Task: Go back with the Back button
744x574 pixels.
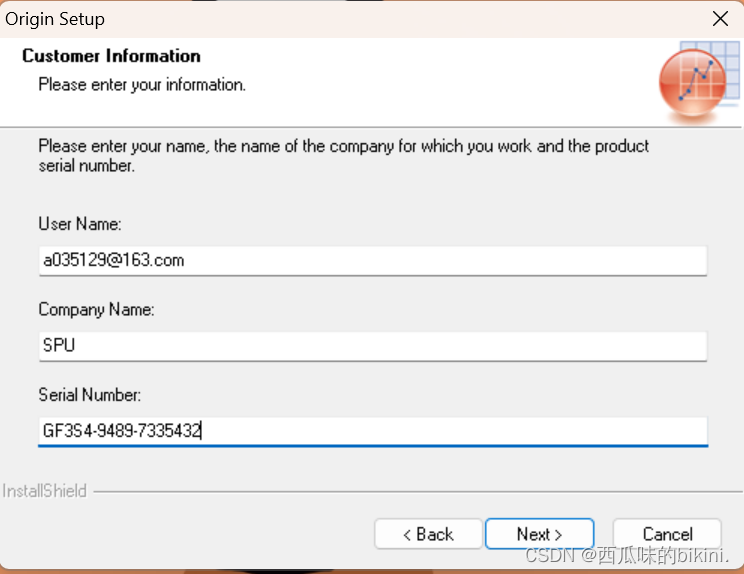Action: (428, 534)
